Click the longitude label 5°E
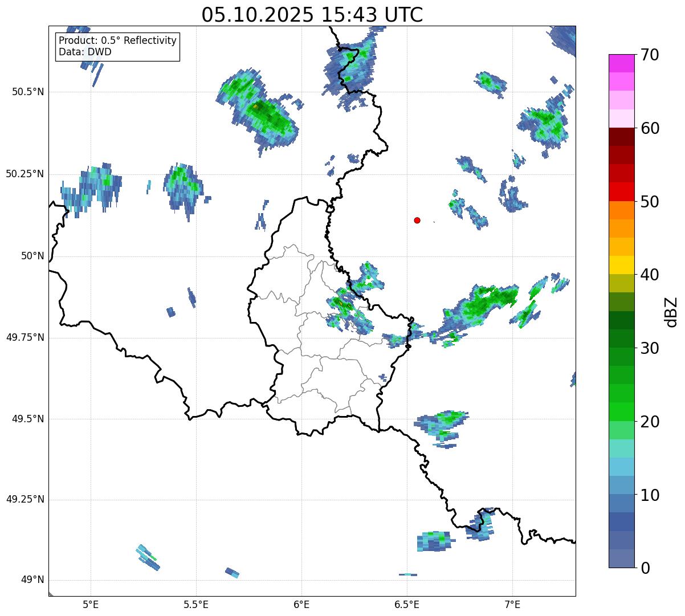The width and height of the screenshot is (685, 616). (91, 604)
